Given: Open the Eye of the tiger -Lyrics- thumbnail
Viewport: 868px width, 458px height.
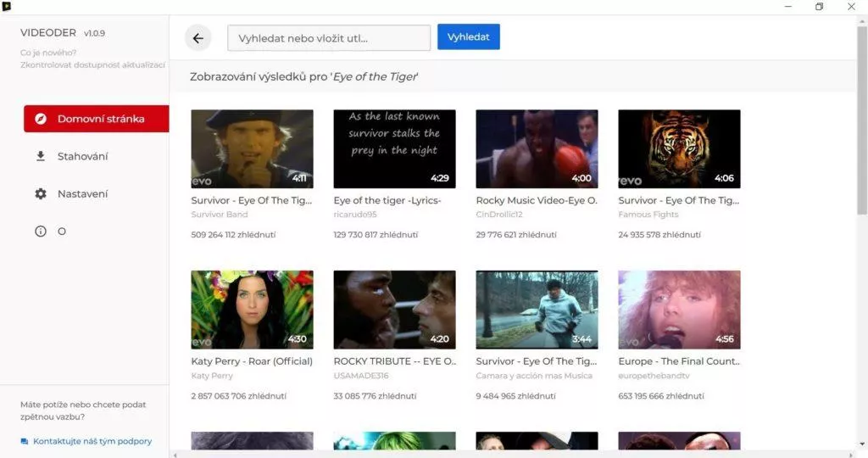Looking at the screenshot, I should tap(394, 149).
